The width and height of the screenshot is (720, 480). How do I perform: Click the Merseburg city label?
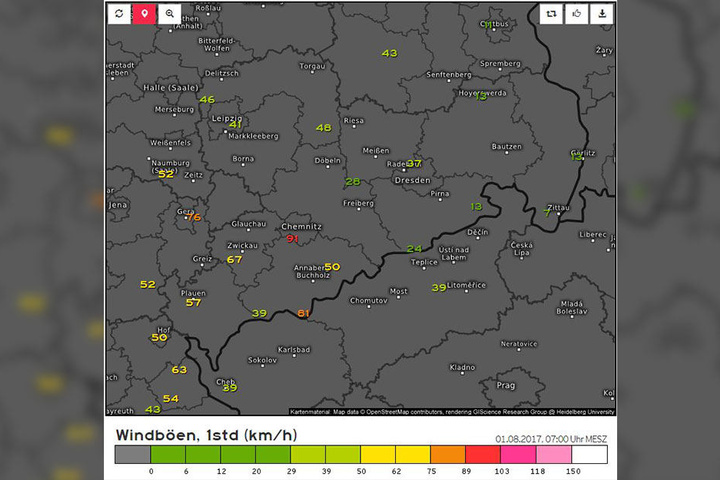[174, 109]
